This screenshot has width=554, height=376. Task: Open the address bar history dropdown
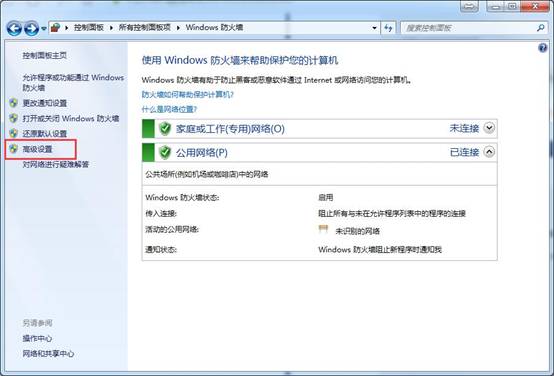(374, 28)
